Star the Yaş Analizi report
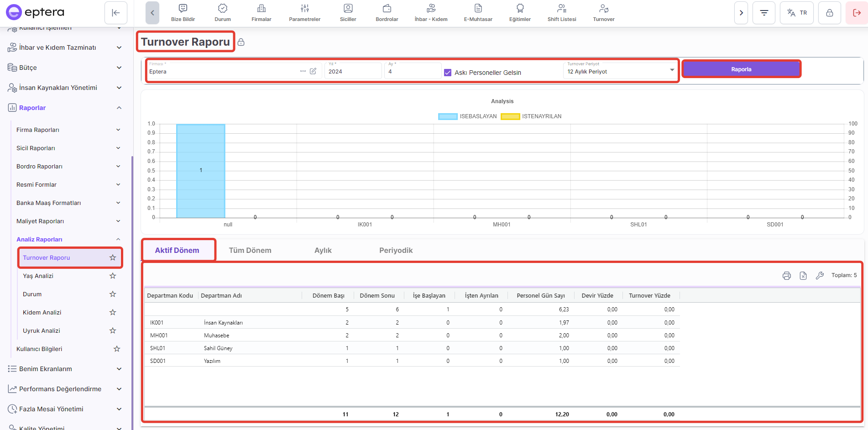This screenshot has height=430, width=868. click(x=113, y=276)
